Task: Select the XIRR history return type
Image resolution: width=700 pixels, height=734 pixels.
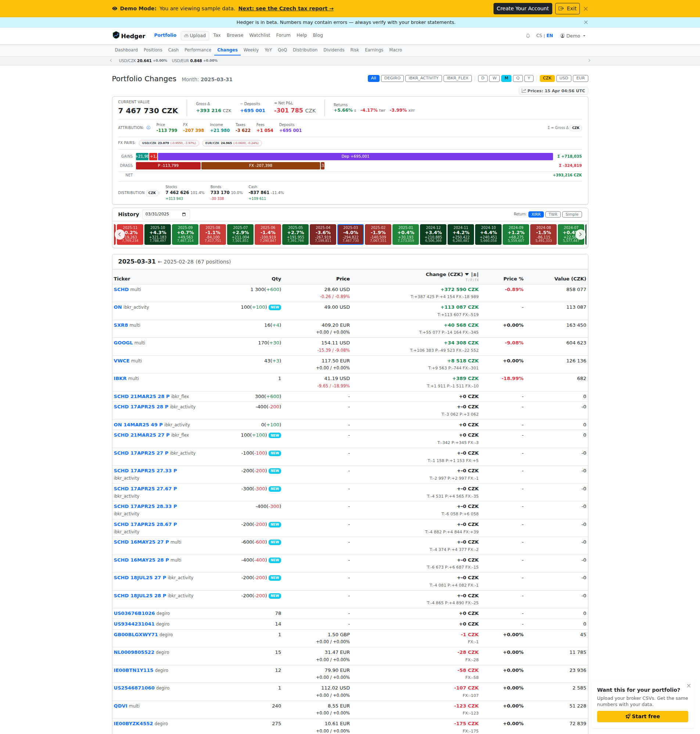Action: 536,215
